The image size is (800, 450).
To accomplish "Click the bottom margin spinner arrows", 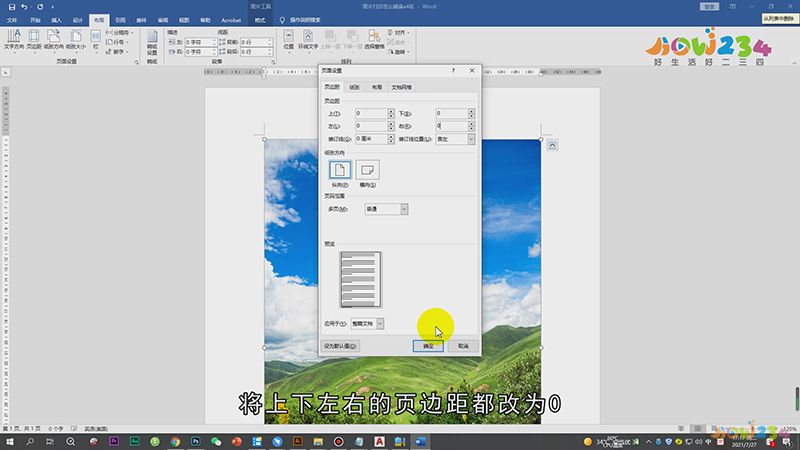I will (471, 113).
